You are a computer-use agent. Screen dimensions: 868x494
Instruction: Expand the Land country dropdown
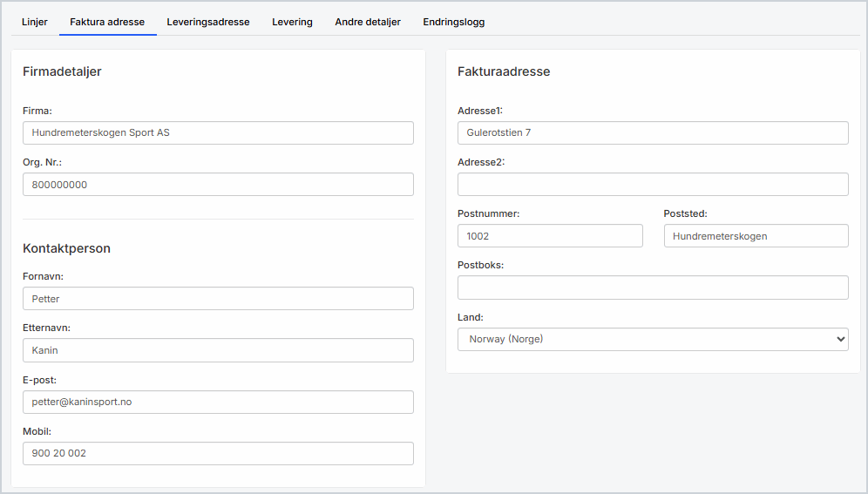[x=653, y=339]
